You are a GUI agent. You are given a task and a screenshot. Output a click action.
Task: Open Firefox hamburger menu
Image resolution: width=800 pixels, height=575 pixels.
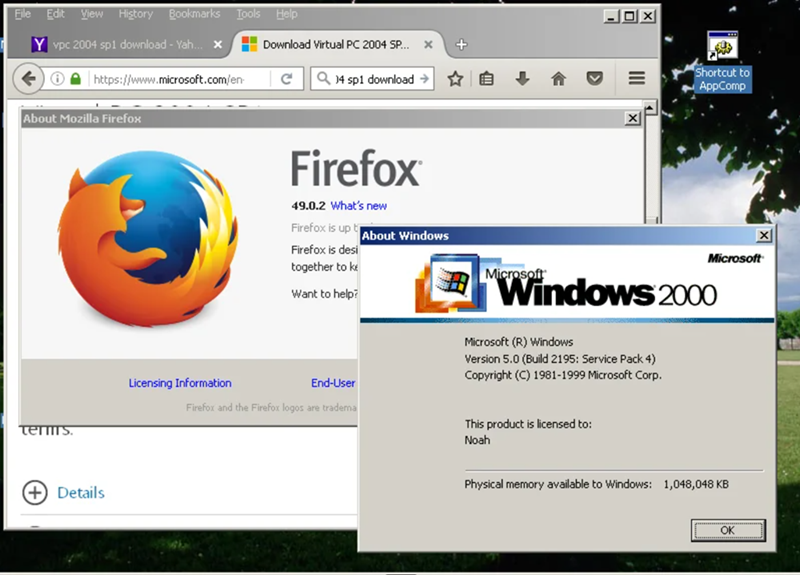(x=637, y=79)
